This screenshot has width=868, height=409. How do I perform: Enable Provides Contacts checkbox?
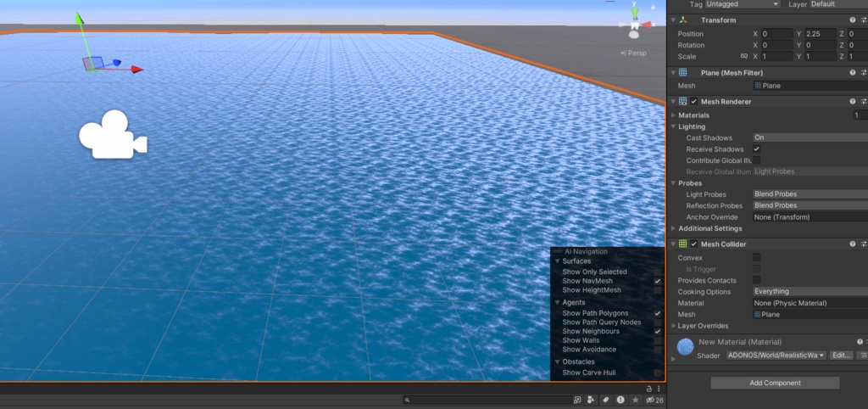pos(756,280)
